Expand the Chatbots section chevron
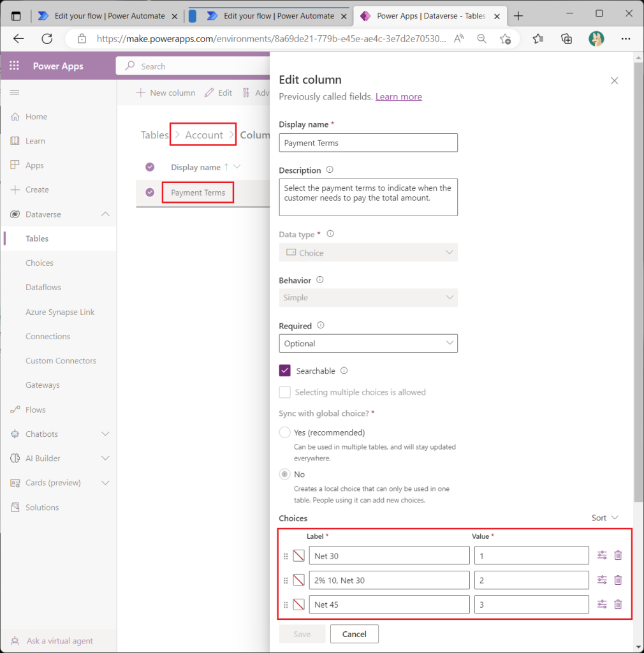 tap(105, 434)
